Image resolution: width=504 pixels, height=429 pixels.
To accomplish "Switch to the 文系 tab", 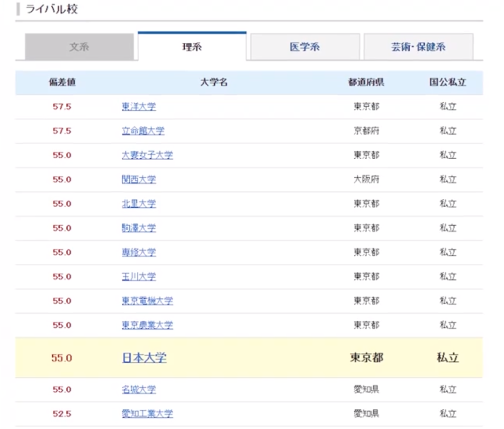I will (79, 47).
